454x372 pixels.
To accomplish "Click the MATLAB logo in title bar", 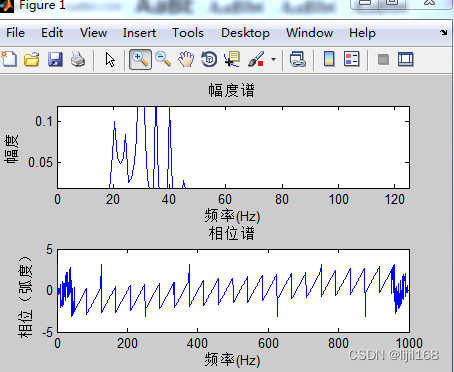I will 7,6.
